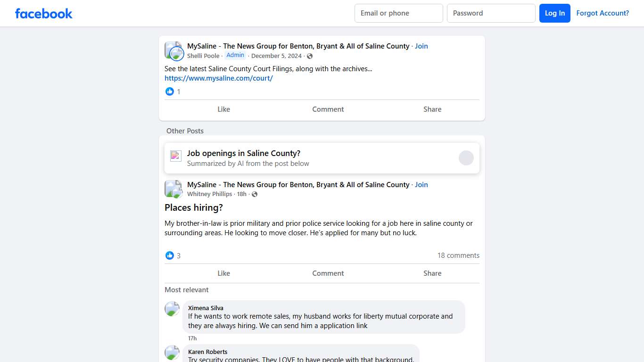The width and height of the screenshot is (644, 362).
Task: Click the globe privacy icon on Shelli Poole's post
Action: (x=310, y=56)
